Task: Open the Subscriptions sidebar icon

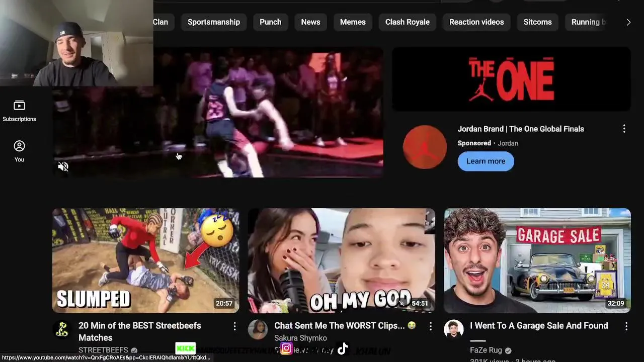Action: point(19,111)
